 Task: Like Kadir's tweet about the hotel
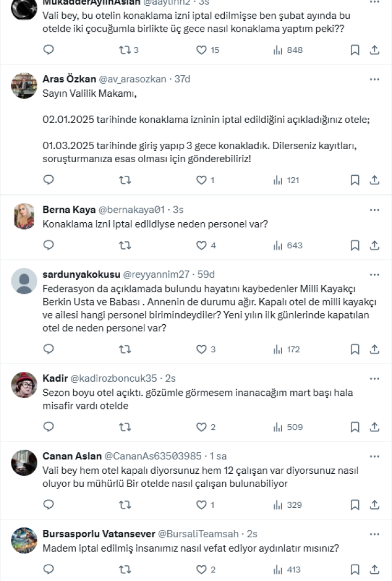tap(201, 427)
